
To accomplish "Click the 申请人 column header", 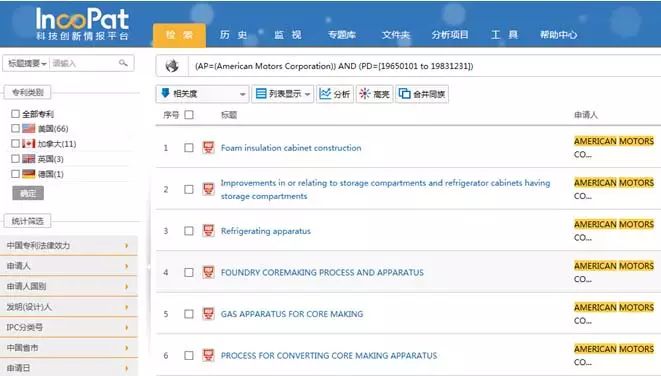I will pos(586,115).
